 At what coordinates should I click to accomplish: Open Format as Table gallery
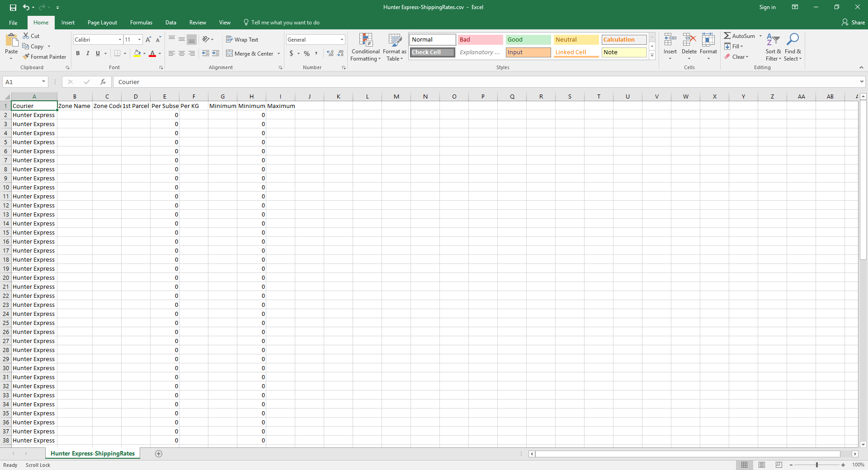[x=395, y=47]
